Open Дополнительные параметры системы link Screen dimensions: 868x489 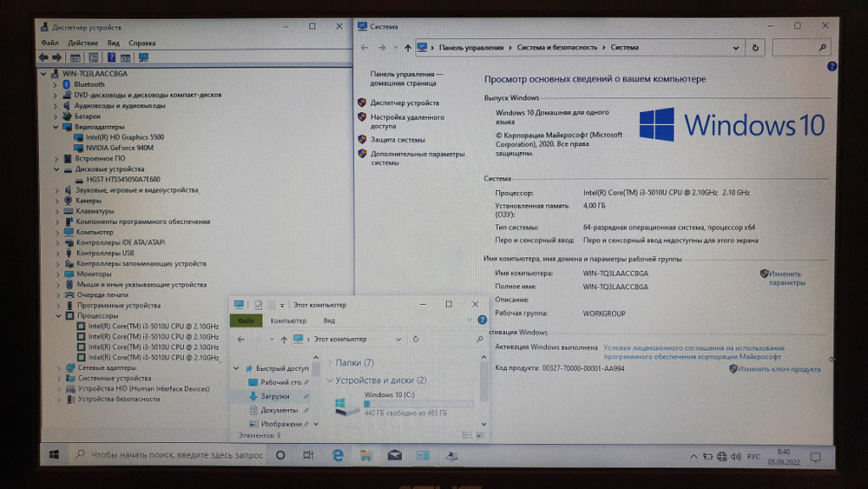click(x=418, y=158)
